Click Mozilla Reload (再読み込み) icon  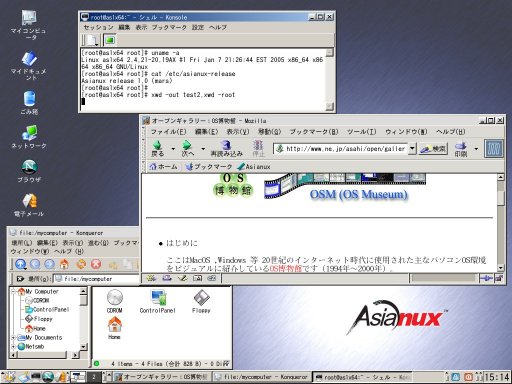pos(226,145)
